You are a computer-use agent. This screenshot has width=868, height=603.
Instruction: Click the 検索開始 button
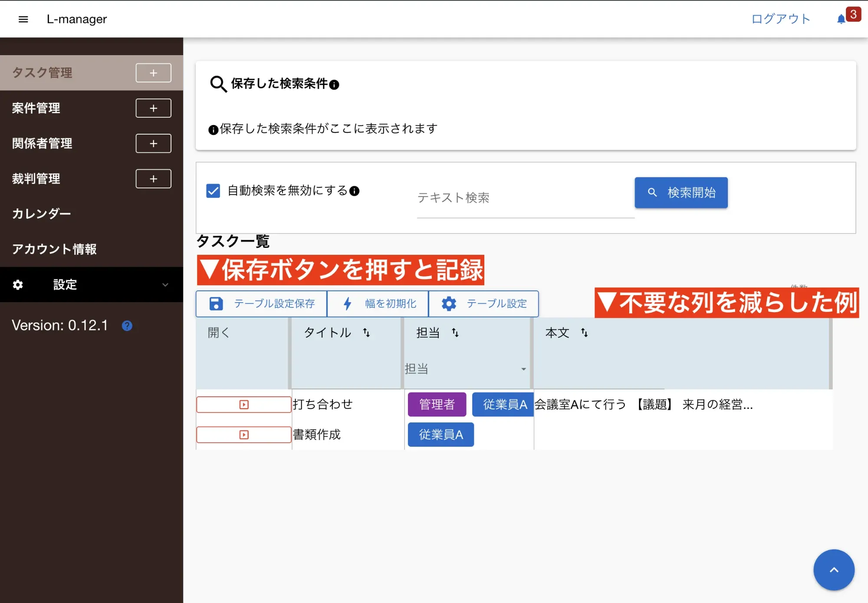[681, 192]
